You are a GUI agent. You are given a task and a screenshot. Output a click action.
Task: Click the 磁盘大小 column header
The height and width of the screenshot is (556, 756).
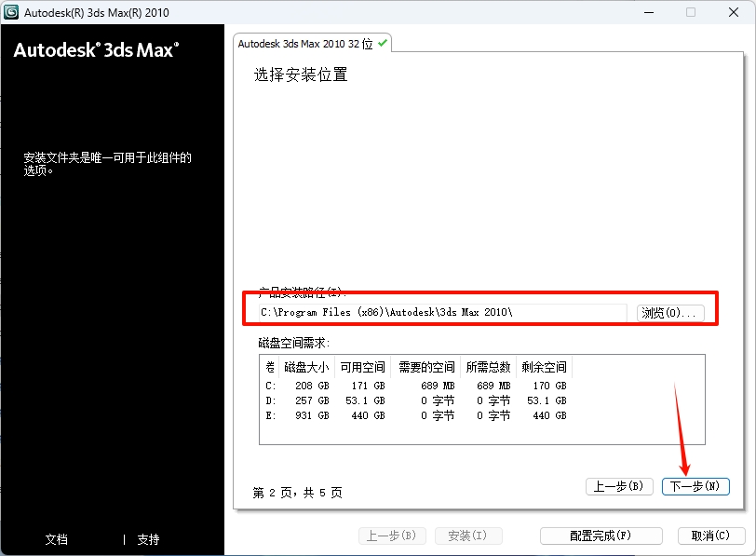click(x=307, y=366)
